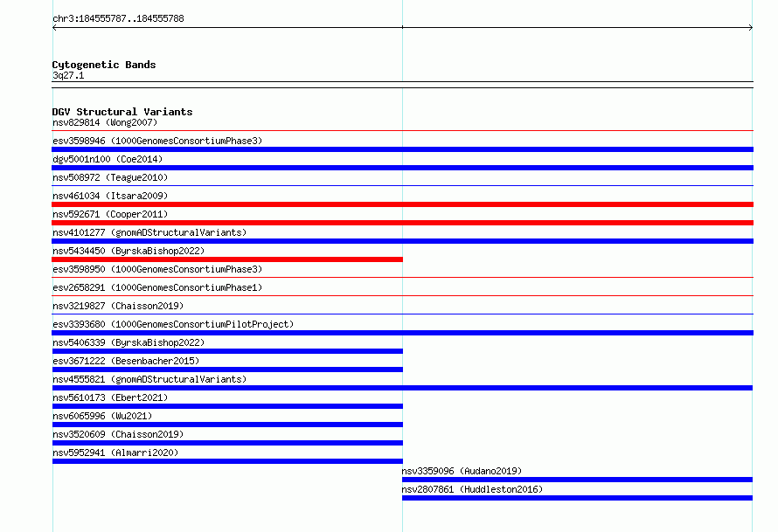Image resolution: width=778 pixels, height=532 pixels.
Task: Open variant nsv6065996 (Wu2021) label
Action: 102,416
